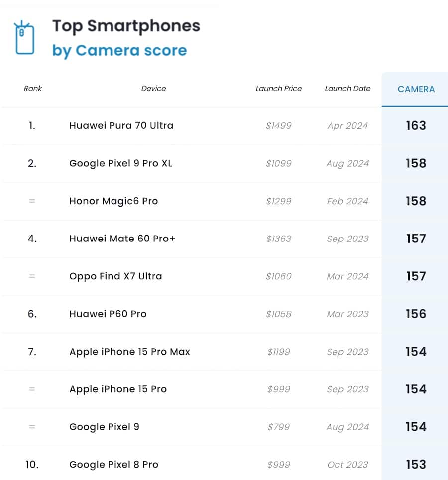448x480 pixels.
Task: Sort by the Launch Price column header
Action: click(x=278, y=89)
